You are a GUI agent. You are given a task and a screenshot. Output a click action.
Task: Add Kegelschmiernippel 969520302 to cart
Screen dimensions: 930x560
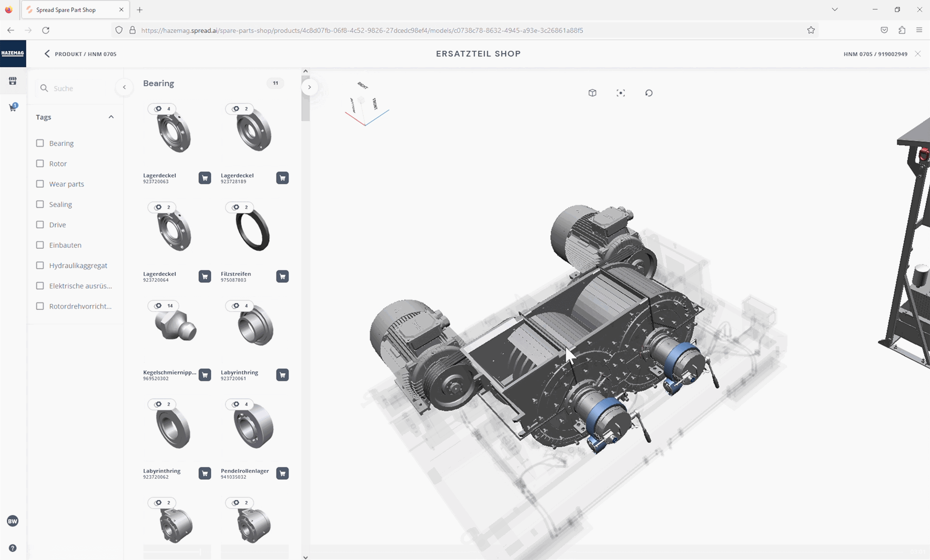pos(205,375)
